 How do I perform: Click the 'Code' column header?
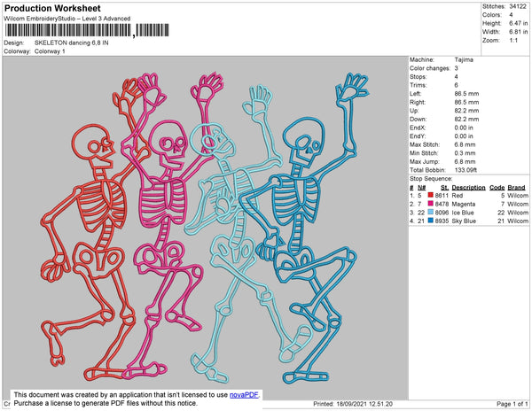tap(497, 188)
